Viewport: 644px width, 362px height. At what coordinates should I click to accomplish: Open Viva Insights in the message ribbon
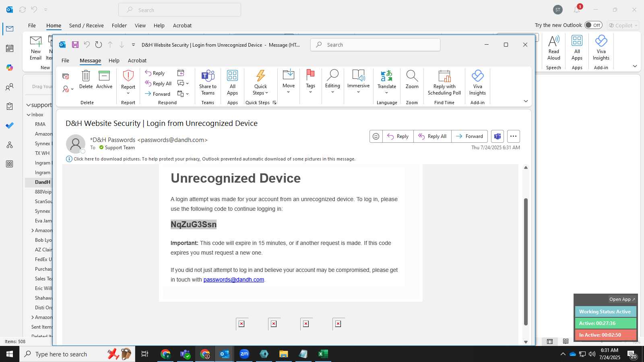pyautogui.click(x=477, y=82)
